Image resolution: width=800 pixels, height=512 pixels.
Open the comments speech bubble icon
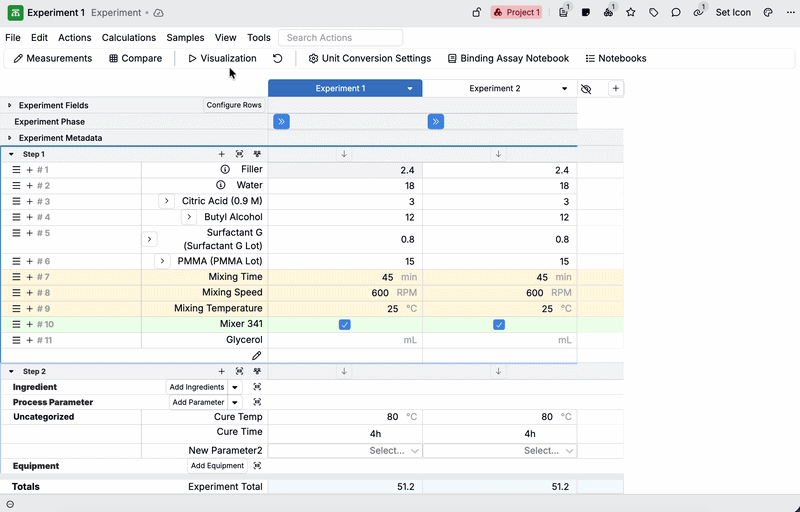[x=676, y=13]
